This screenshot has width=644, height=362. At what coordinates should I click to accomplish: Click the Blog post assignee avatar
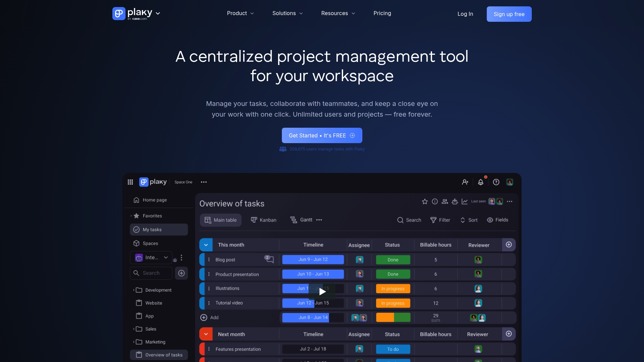point(360,260)
